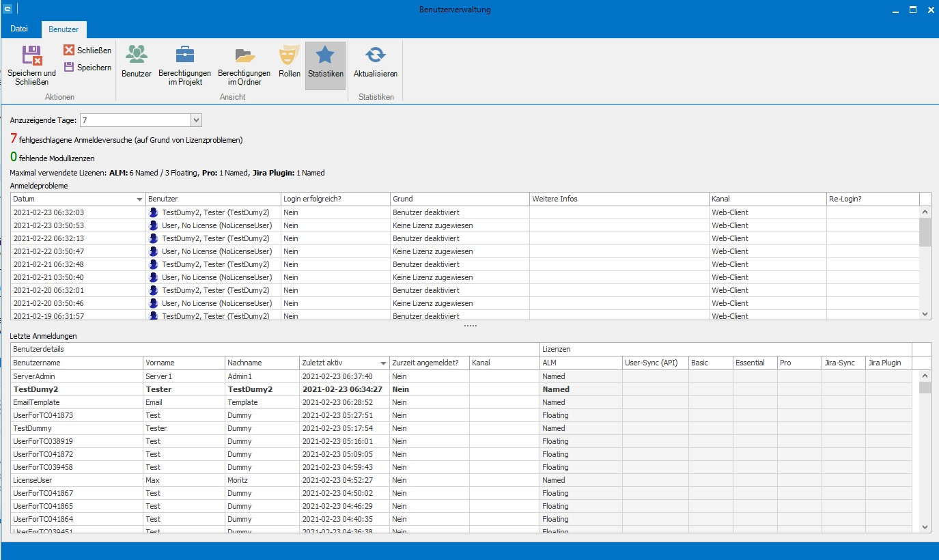Click the red Schließen icon
The height and width of the screenshot is (560, 939).
coord(69,50)
